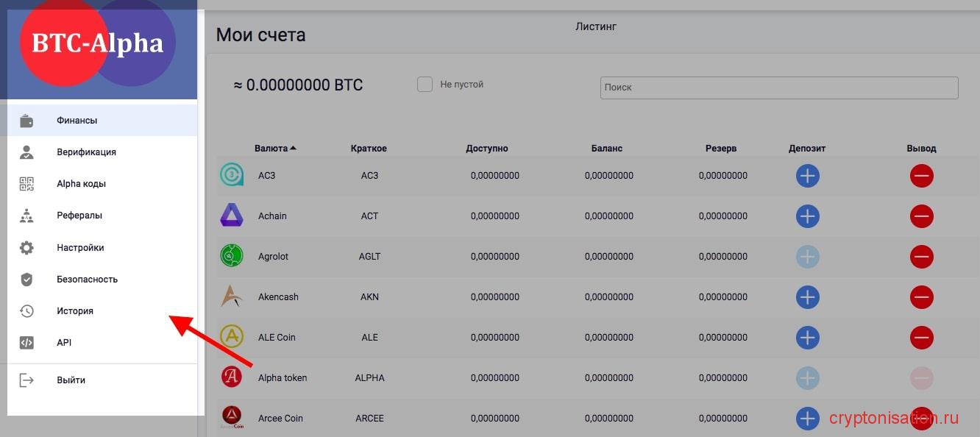
Task: Click the "Поиск" search field
Action: pyautogui.click(x=778, y=88)
